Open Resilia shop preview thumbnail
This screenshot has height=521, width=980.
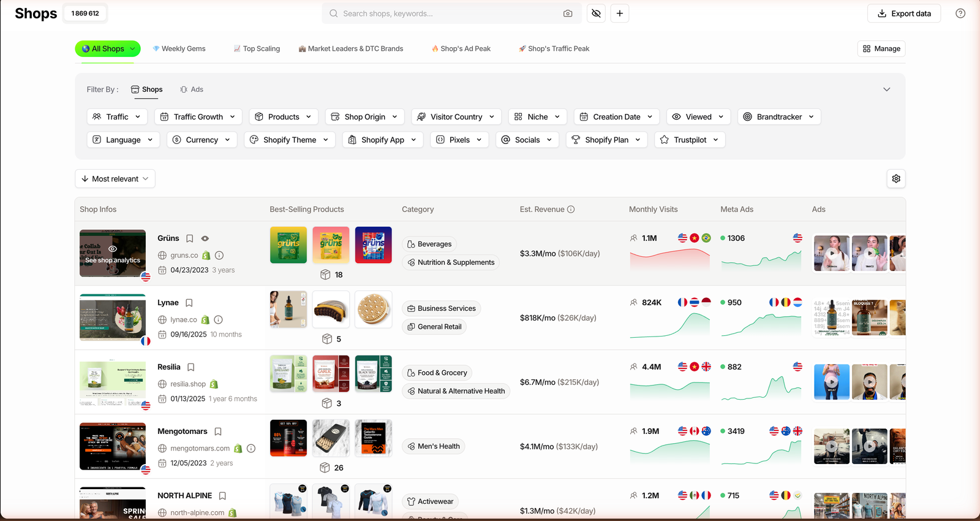tap(113, 382)
